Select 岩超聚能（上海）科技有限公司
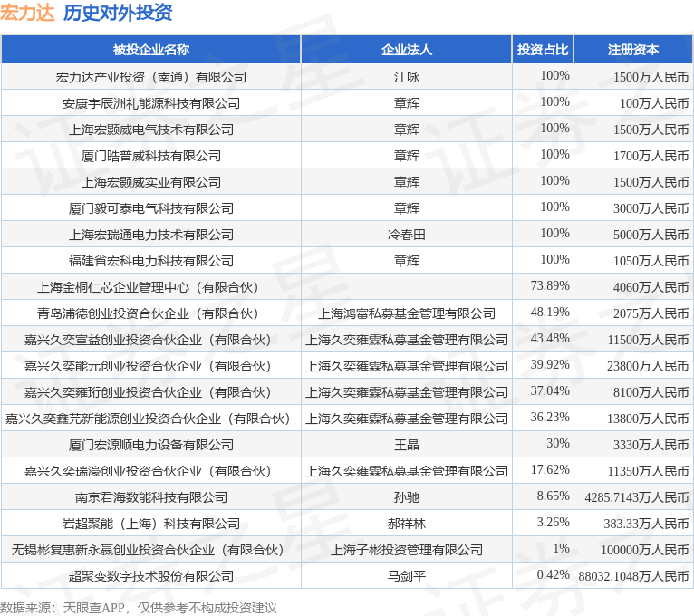The image size is (694, 616). [151, 524]
